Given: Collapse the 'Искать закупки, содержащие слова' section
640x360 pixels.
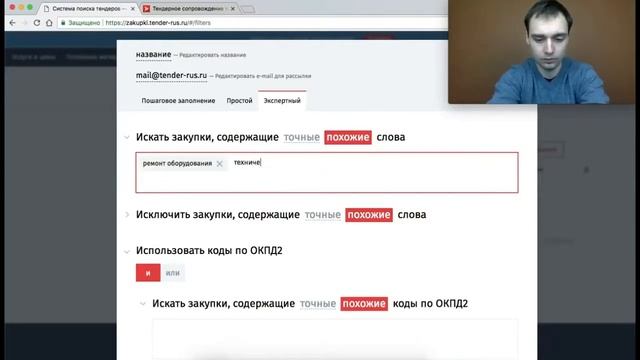Looking at the screenshot, I should click(127, 138).
